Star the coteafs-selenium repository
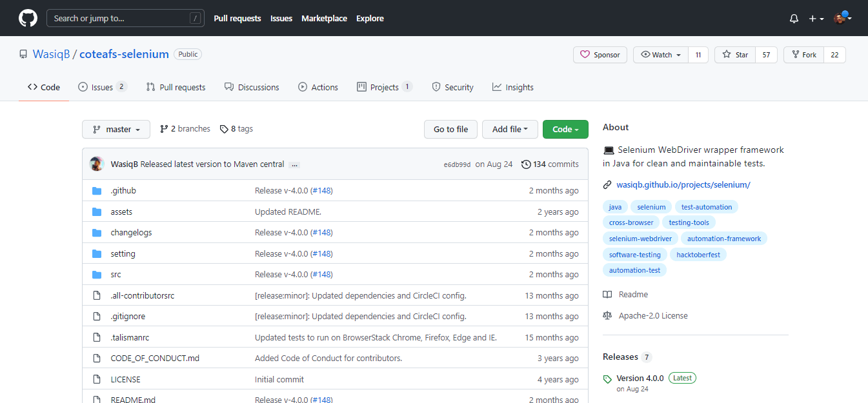This screenshot has width=868, height=403. click(x=735, y=55)
